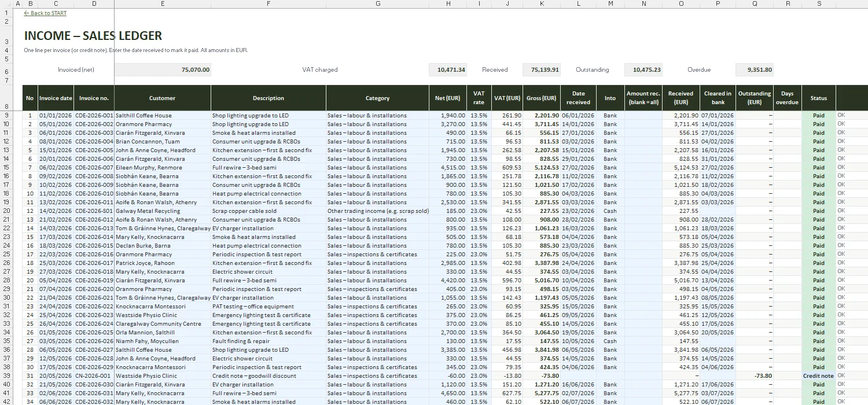Select net amount 2,985.00

[448, 263]
